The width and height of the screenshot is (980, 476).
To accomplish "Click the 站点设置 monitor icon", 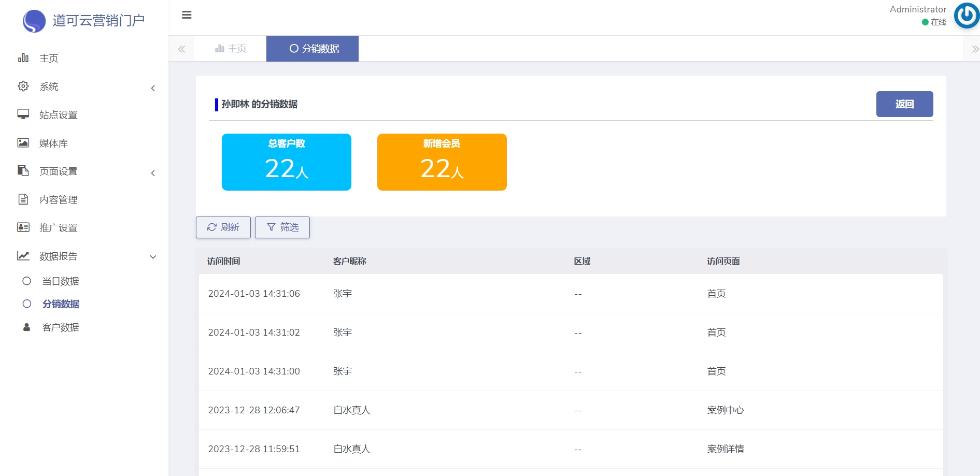I will point(23,114).
